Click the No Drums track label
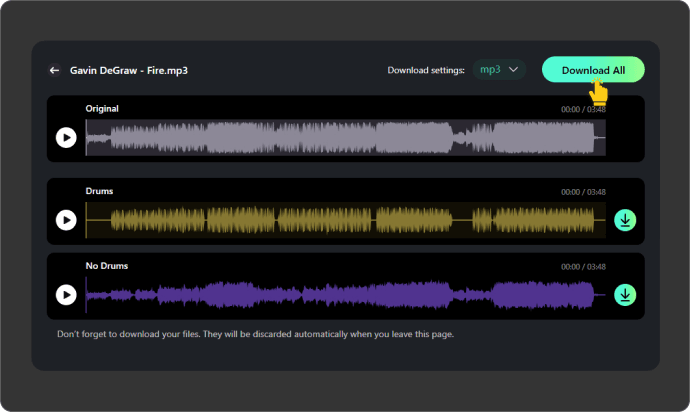 coord(107,266)
